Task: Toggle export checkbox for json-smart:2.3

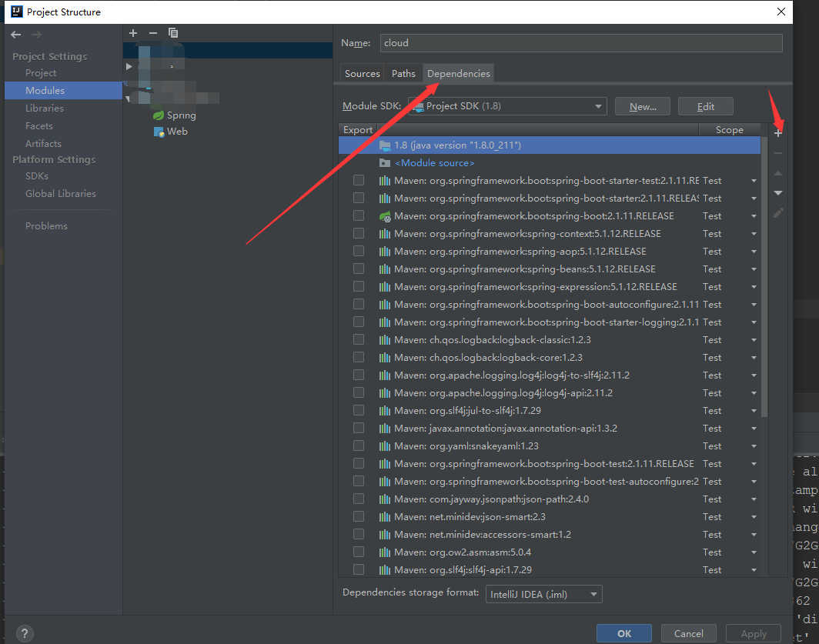Action: [x=359, y=516]
